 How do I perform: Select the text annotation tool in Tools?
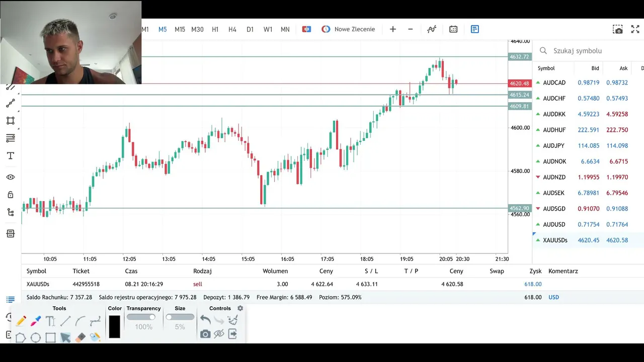pyautogui.click(x=50, y=321)
